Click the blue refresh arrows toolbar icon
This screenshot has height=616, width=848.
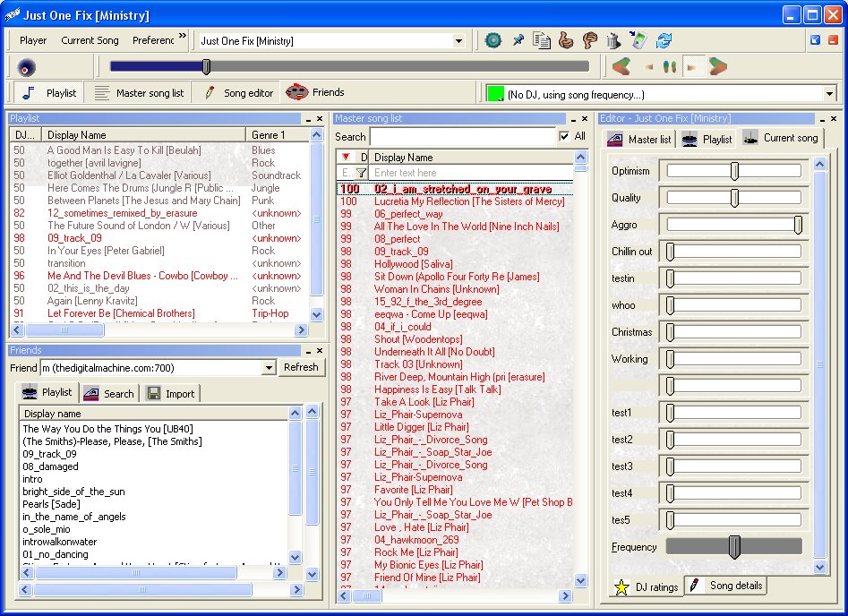pos(664,40)
